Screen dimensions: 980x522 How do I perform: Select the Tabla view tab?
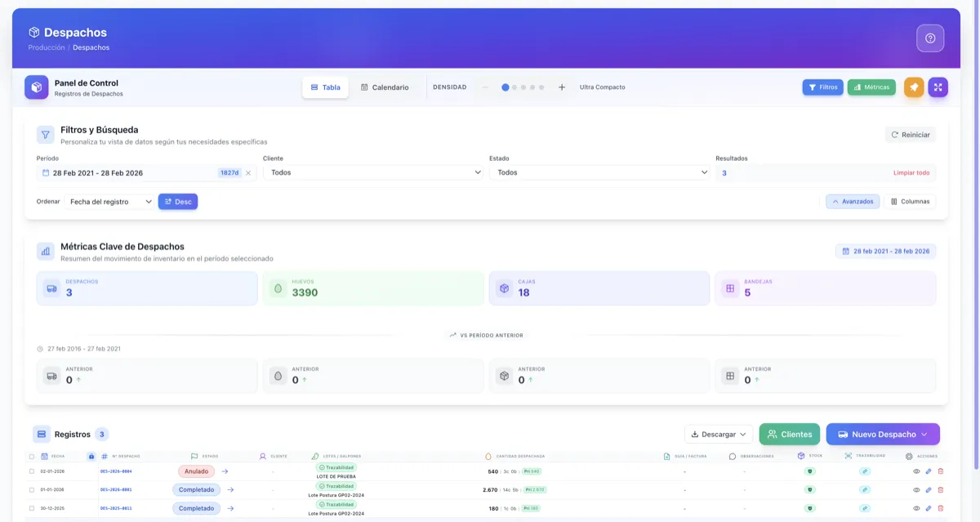[325, 87]
